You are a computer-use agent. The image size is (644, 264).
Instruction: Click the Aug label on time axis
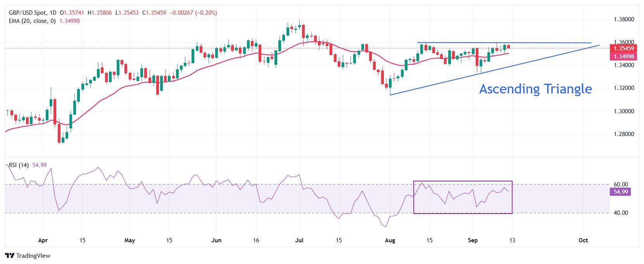click(x=390, y=240)
